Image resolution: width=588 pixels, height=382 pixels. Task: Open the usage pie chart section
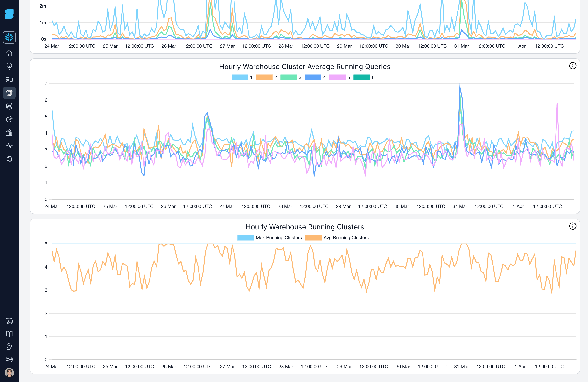(x=9, y=119)
